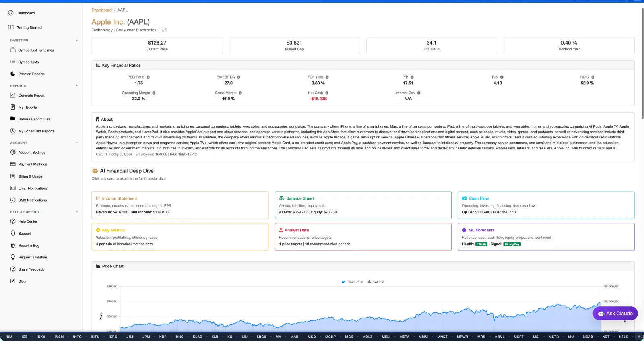Open the Request a Feature lightbulb icon
This screenshot has width=644, height=341.
tap(13, 257)
